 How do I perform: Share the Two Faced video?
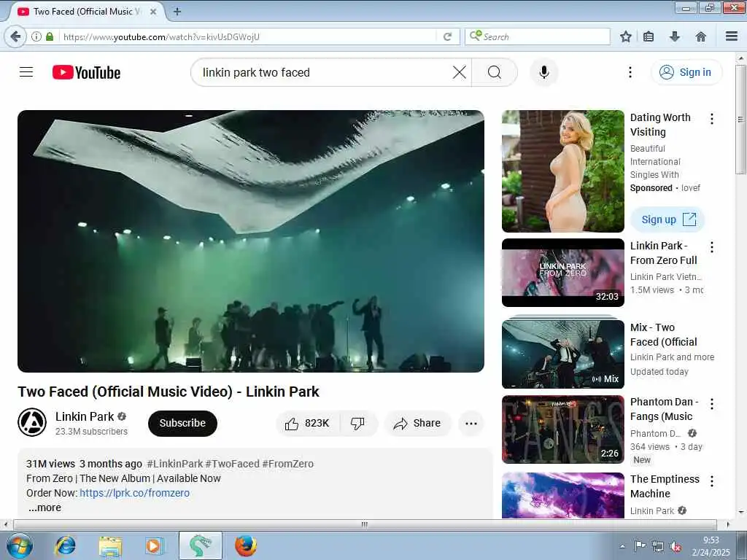[417, 424]
